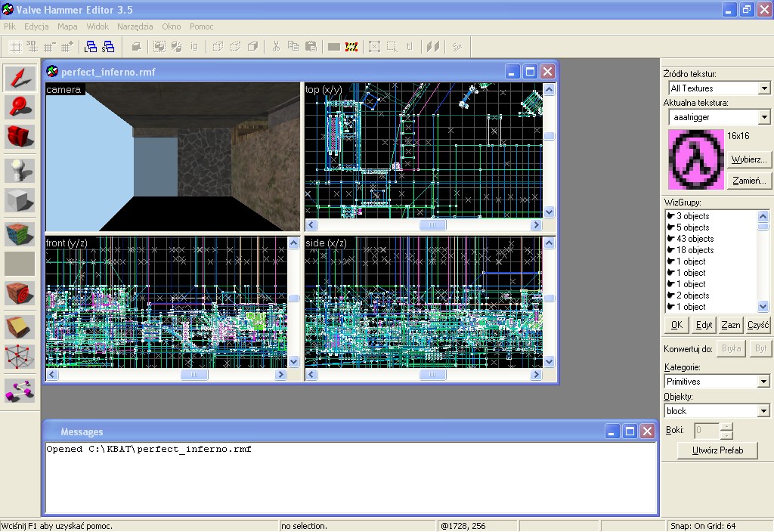Screen dimensions: 774x532
Task: Click the WizGrupy list scroll up arrow
Action: click(x=763, y=216)
